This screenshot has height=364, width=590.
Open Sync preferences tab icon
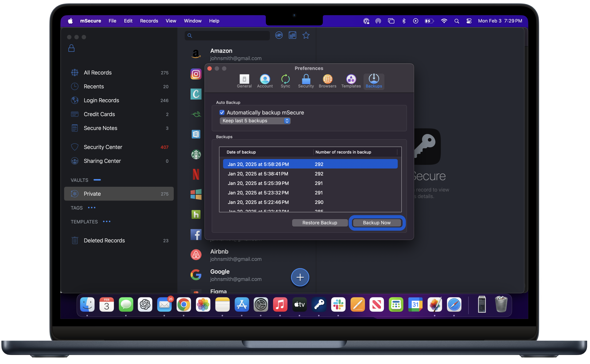[x=285, y=79]
